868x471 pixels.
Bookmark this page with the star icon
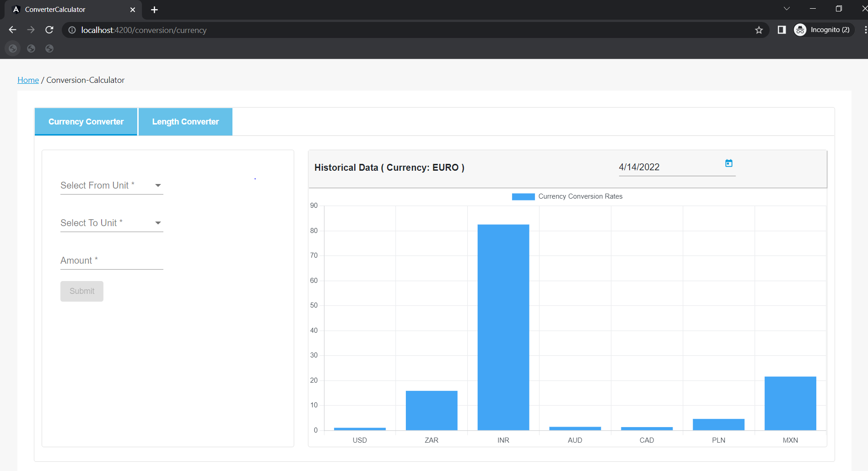pos(759,30)
